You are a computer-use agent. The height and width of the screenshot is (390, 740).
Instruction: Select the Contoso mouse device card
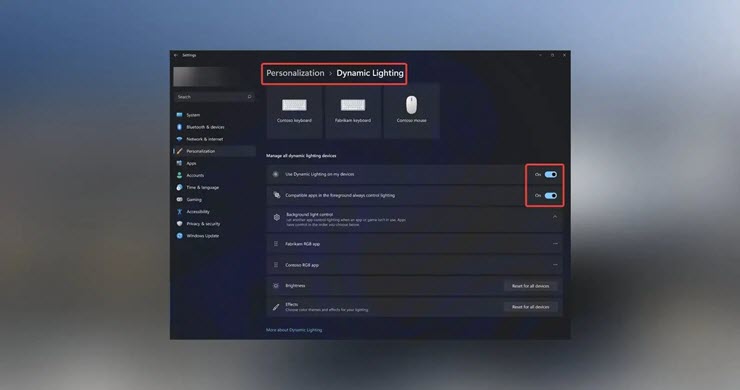coord(412,111)
